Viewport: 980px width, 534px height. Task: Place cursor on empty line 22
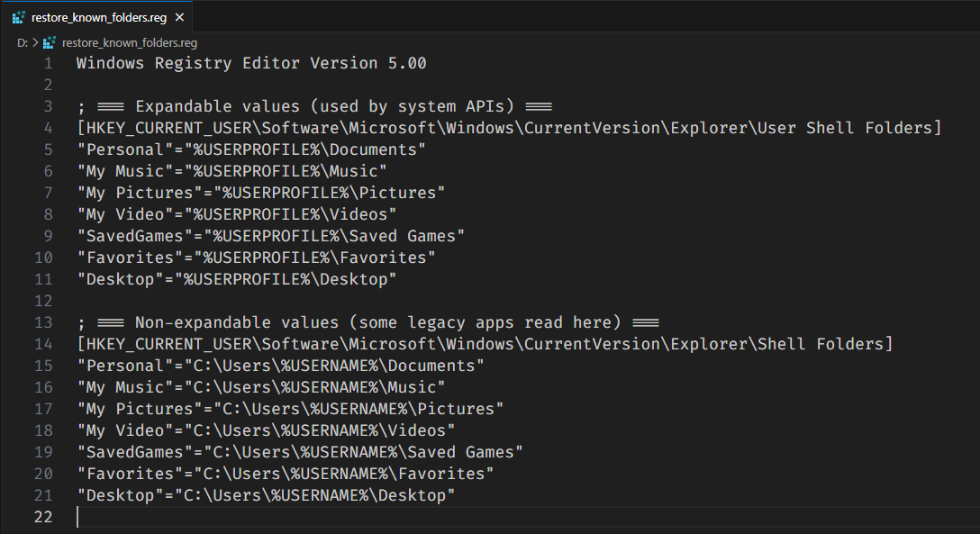coord(360,517)
